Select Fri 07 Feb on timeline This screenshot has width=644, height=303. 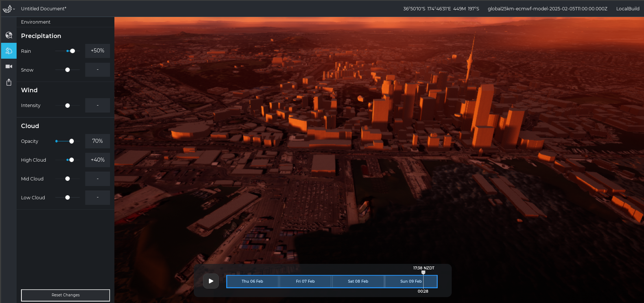click(305, 281)
